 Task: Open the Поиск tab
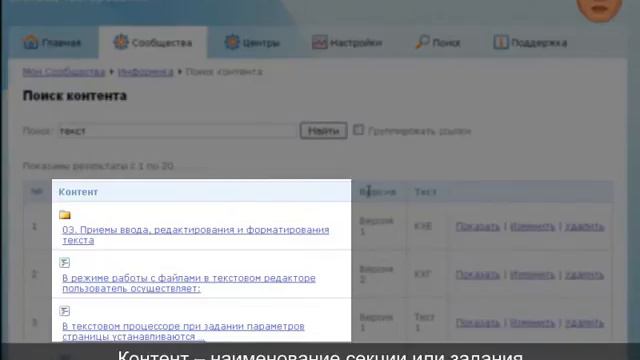coord(438,42)
